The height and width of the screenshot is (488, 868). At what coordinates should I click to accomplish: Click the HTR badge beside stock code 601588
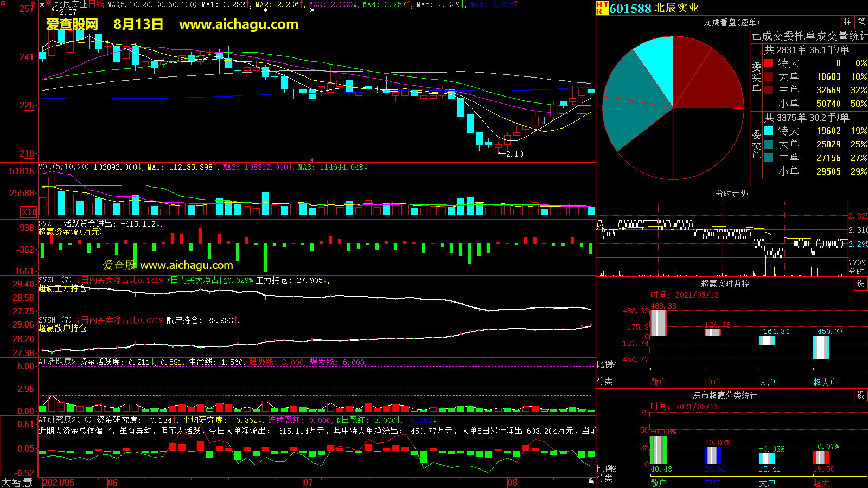pos(602,8)
